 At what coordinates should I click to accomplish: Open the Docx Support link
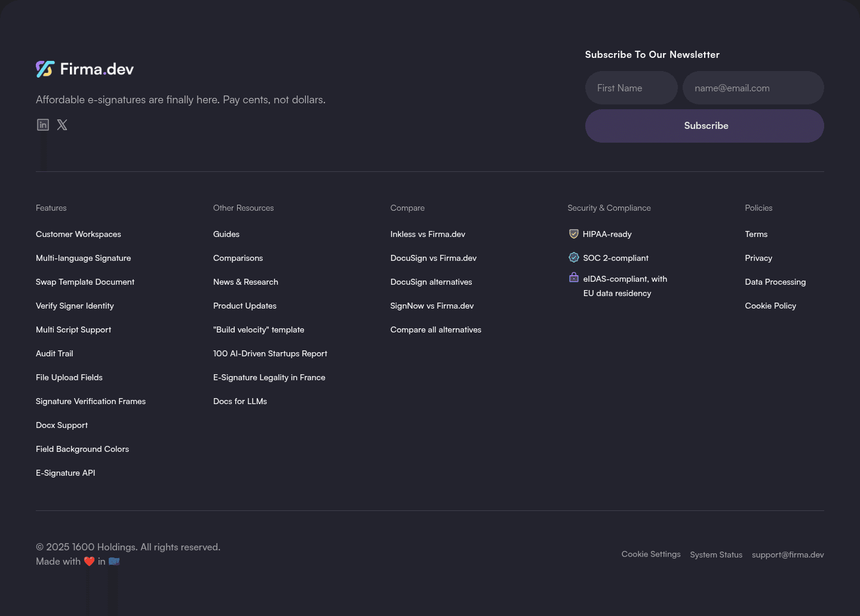tap(62, 425)
